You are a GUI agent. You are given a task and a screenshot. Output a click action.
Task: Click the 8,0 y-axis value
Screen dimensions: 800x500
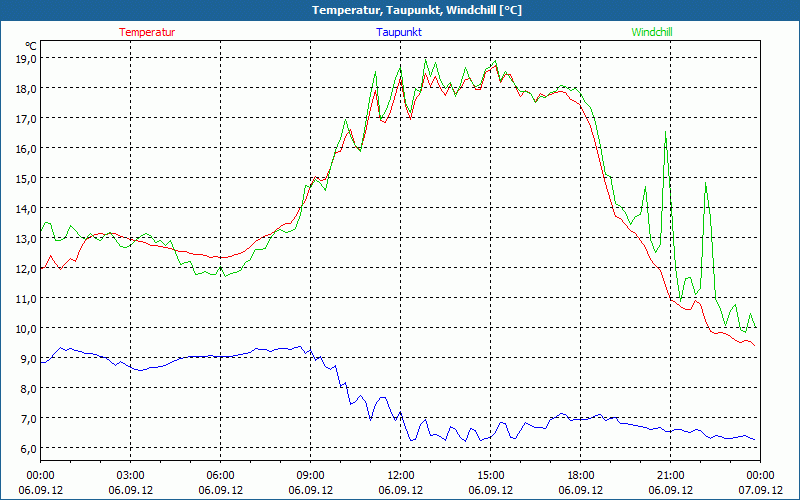coord(30,389)
